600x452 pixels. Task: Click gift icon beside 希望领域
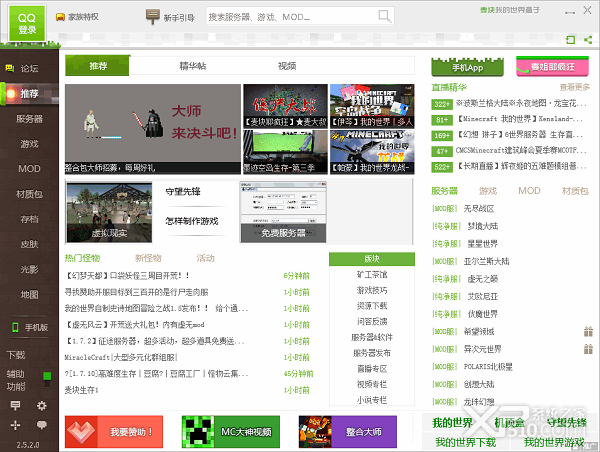588,331
